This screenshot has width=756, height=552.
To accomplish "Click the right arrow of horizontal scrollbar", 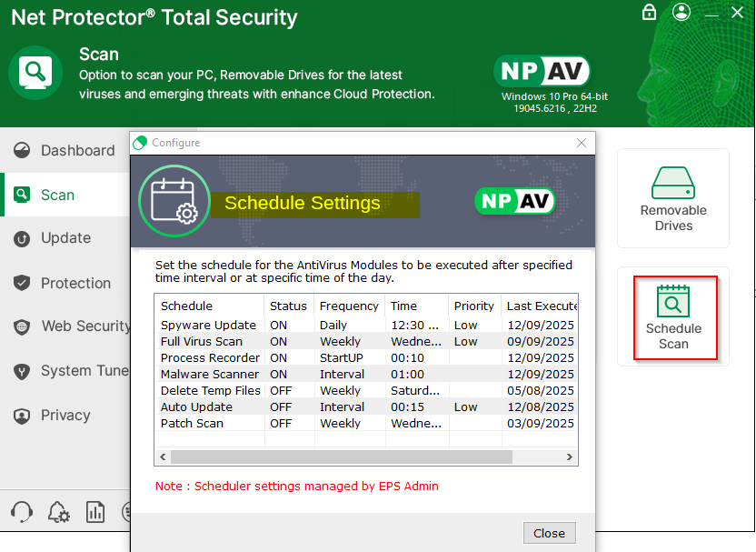I will pyautogui.click(x=571, y=457).
